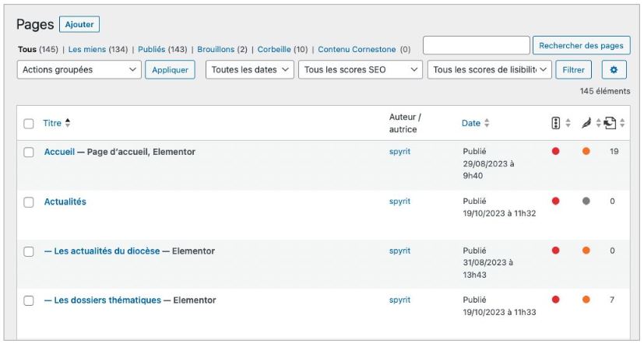
Task: Click the red SEO dot for Accueil
Action: [555, 152]
